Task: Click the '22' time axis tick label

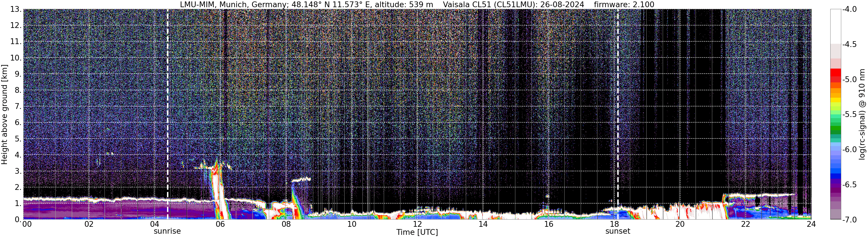Action: (x=746, y=224)
